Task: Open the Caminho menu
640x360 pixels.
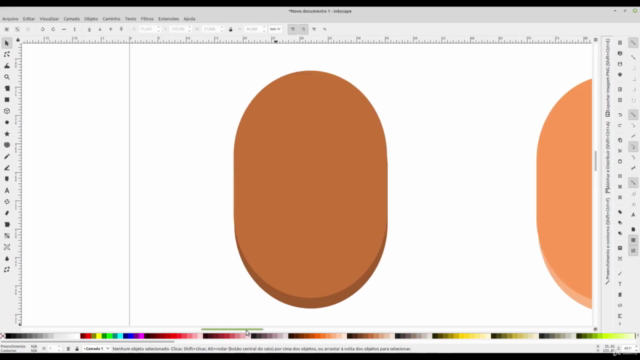Action: (111, 19)
